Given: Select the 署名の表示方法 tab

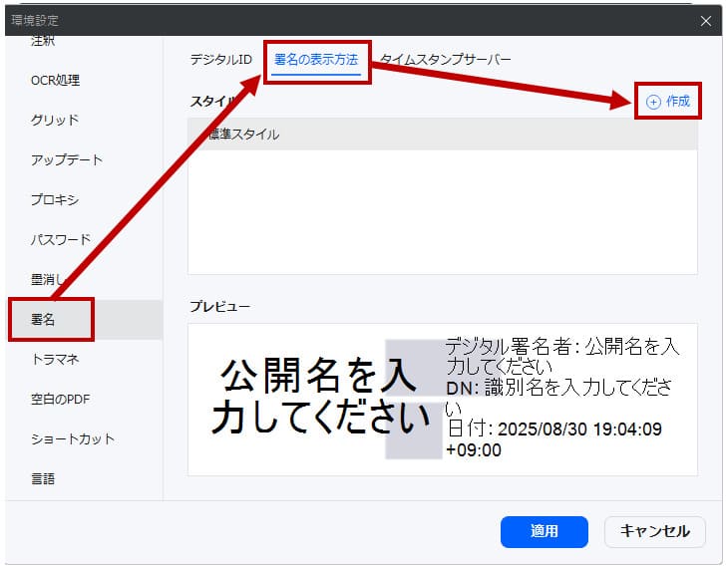Looking at the screenshot, I should pos(316,60).
